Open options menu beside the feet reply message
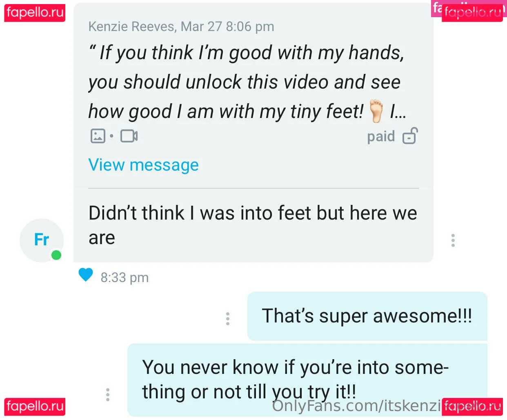 [x=453, y=240]
